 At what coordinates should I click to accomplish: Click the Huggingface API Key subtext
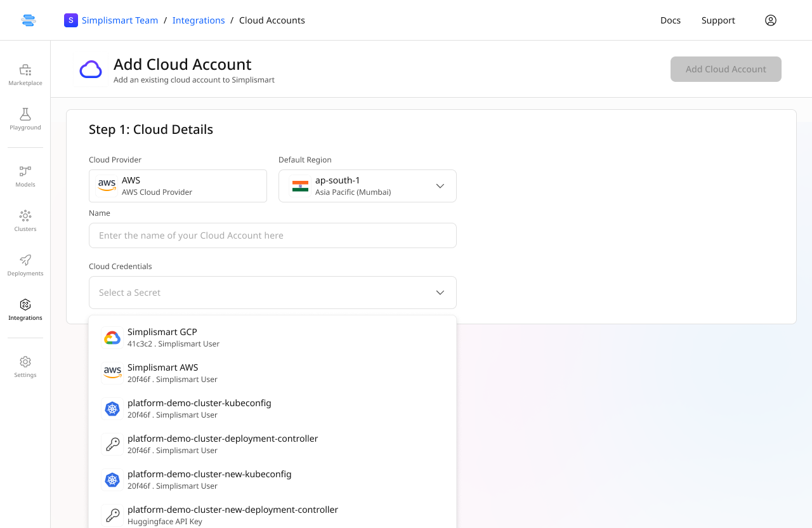[165, 522]
